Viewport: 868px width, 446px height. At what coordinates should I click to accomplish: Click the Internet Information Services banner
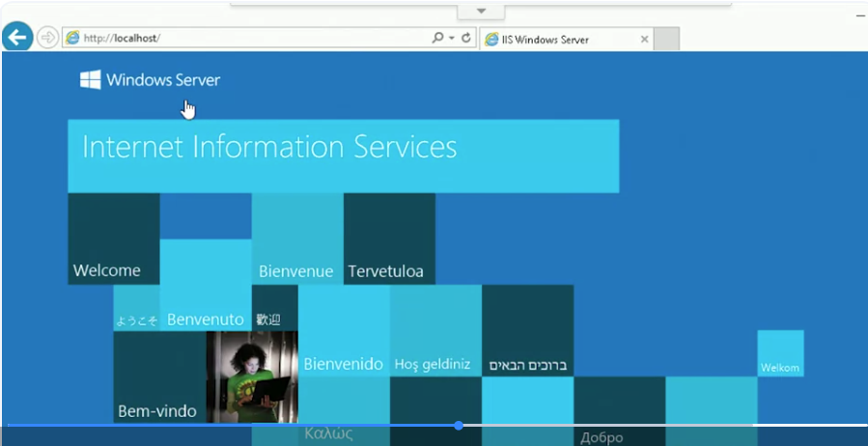[343, 156]
